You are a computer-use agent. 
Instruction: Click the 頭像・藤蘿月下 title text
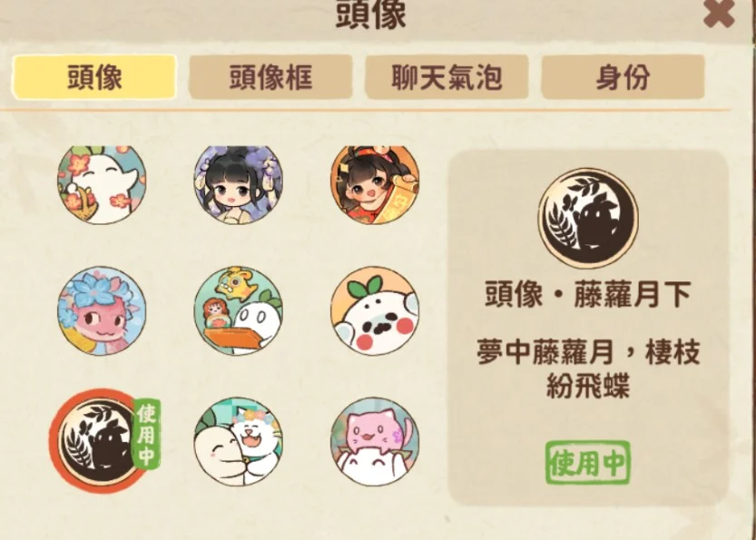(x=588, y=294)
